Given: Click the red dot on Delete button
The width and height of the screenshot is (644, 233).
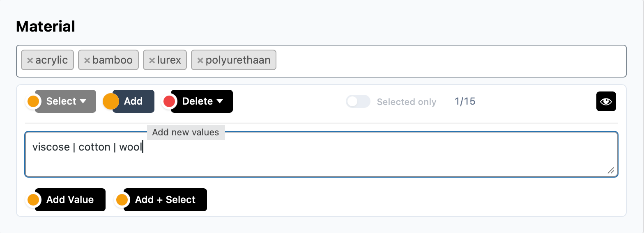Looking at the screenshot, I should 169,101.
